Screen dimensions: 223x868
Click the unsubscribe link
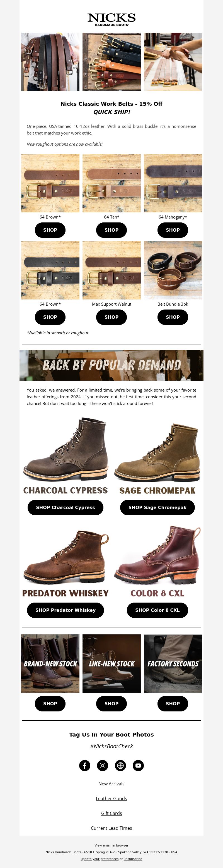click(x=133, y=859)
